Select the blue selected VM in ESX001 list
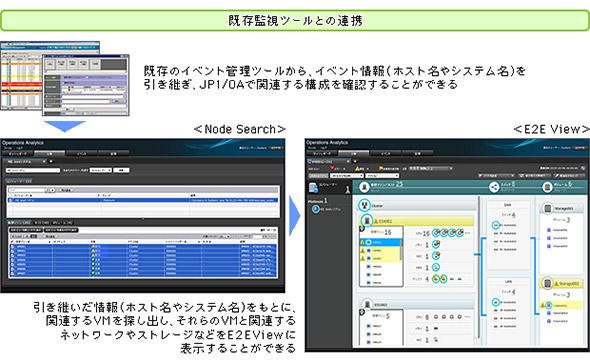The width and height of the screenshot is (590, 362). (381, 243)
